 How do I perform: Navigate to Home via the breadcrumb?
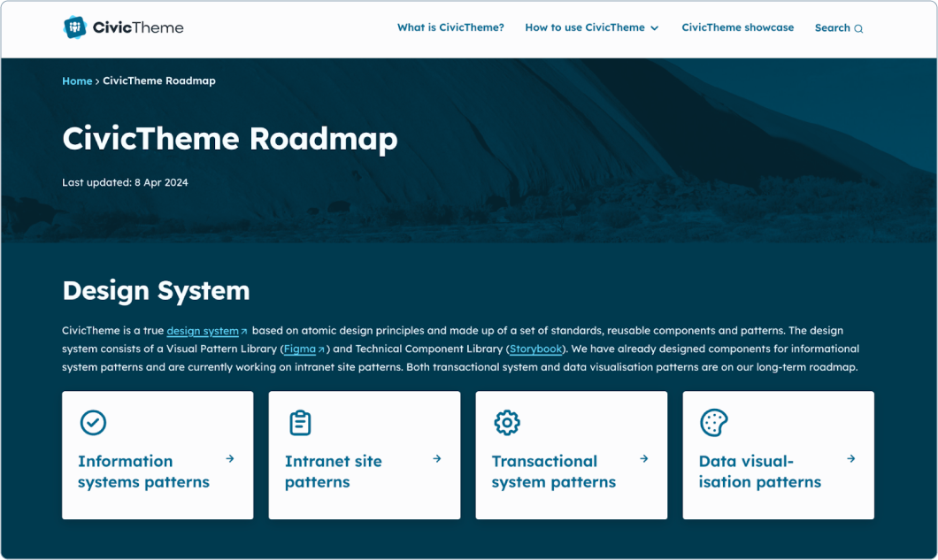pos(77,81)
